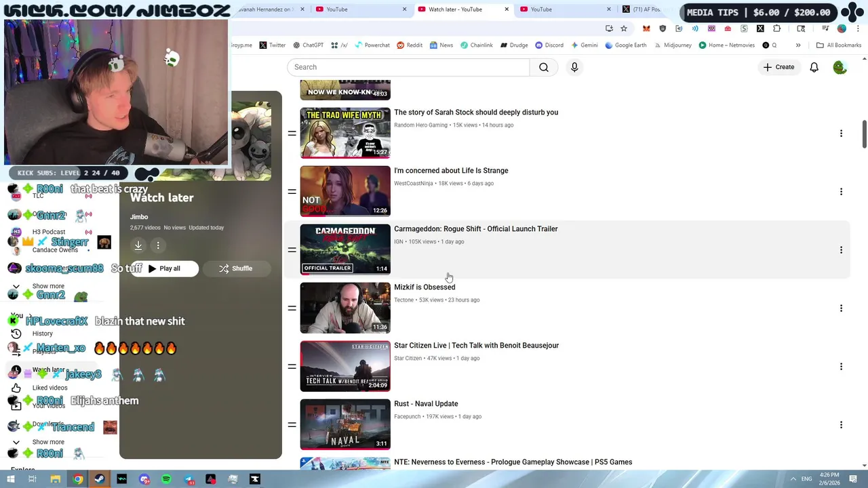Grab reorder handle of Rust Naval Update

tap(292, 425)
